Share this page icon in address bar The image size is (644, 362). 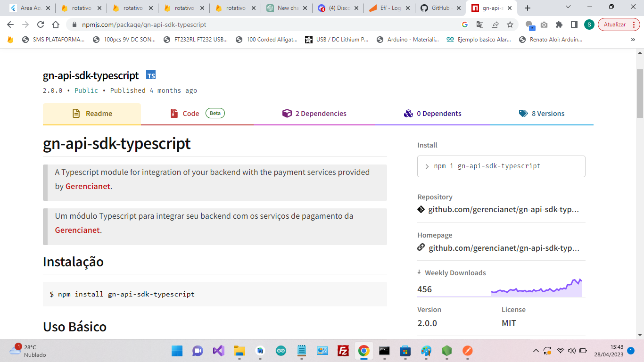(495, 25)
